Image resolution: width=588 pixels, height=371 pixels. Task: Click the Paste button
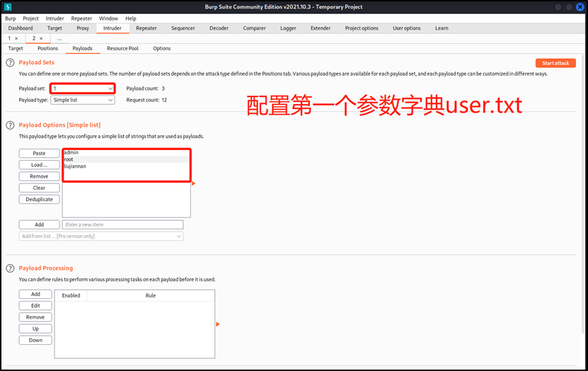click(x=39, y=154)
